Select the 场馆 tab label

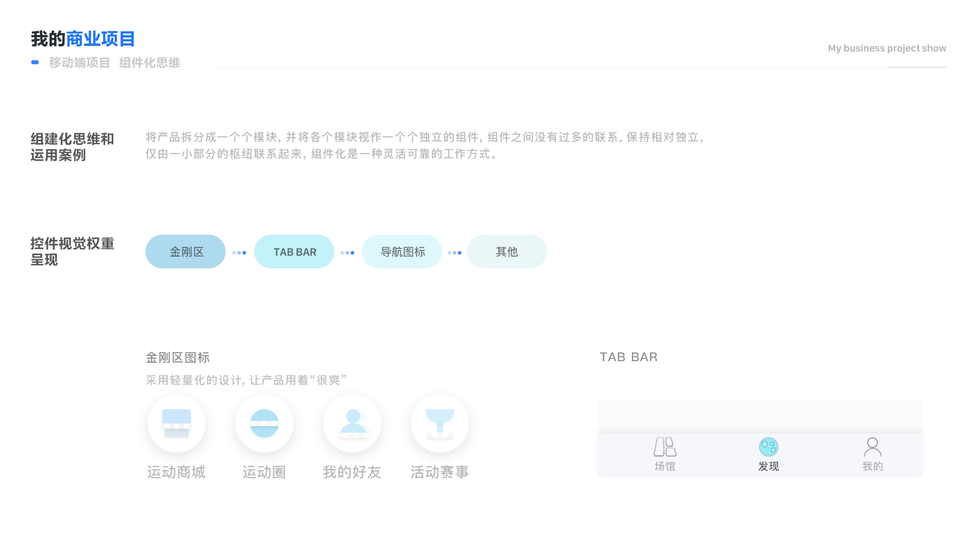click(x=666, y=466)
